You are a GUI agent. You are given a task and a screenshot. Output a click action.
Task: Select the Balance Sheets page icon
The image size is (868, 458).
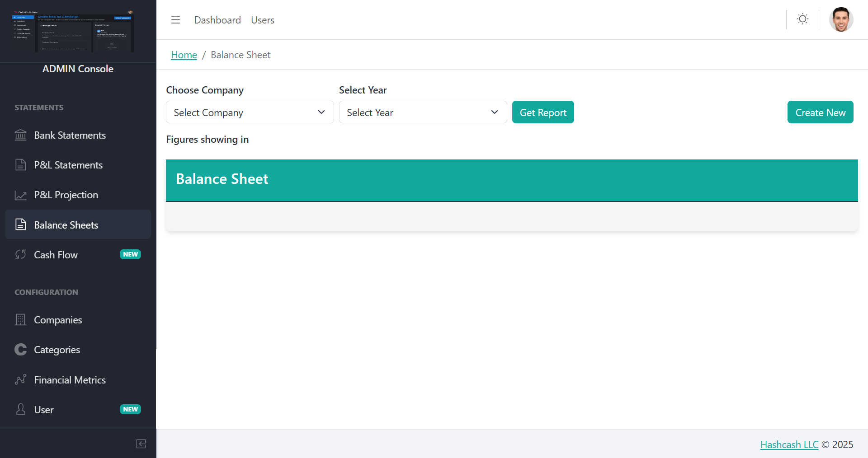[x=20, y=224]
